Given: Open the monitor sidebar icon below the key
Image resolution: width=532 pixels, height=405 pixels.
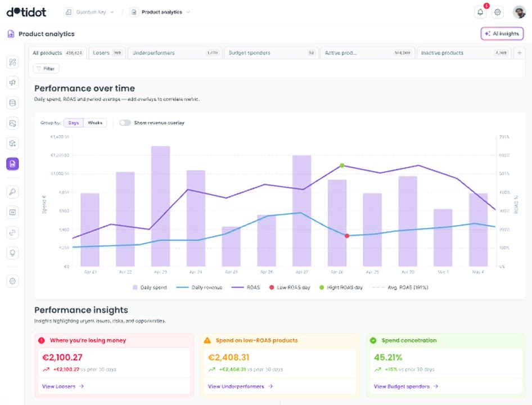Looking at the screenshot, I should click(x=12, y=212).
